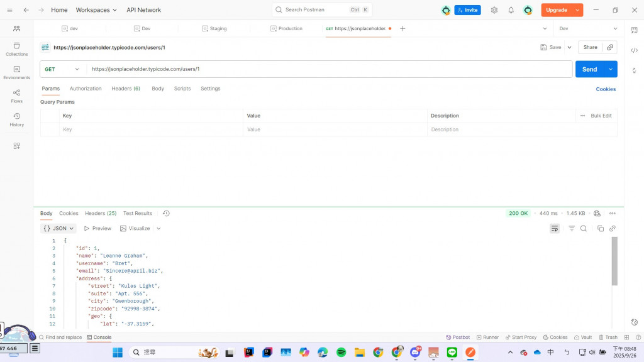Screen dimensions: 644x362
Task: Expand the Send options arrow
Action: [x=611, y=69]
